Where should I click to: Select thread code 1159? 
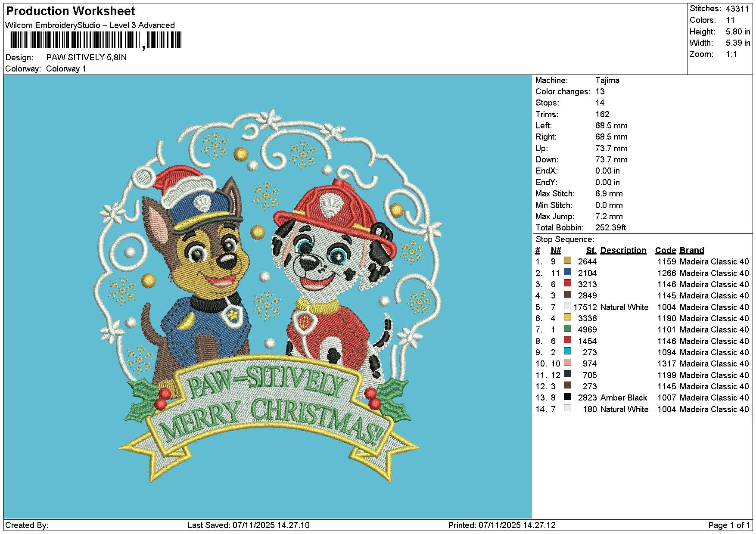tap(667, 262)
